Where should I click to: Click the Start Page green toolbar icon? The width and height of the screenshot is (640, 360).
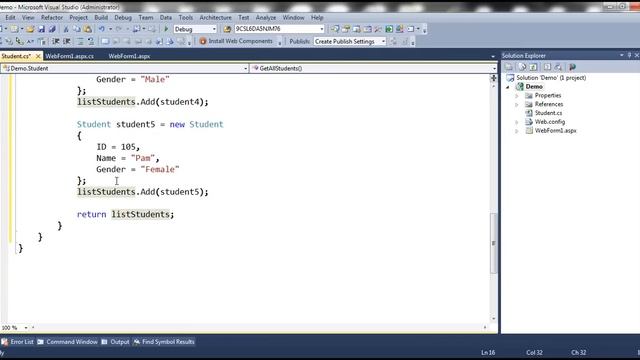point(389,29)
